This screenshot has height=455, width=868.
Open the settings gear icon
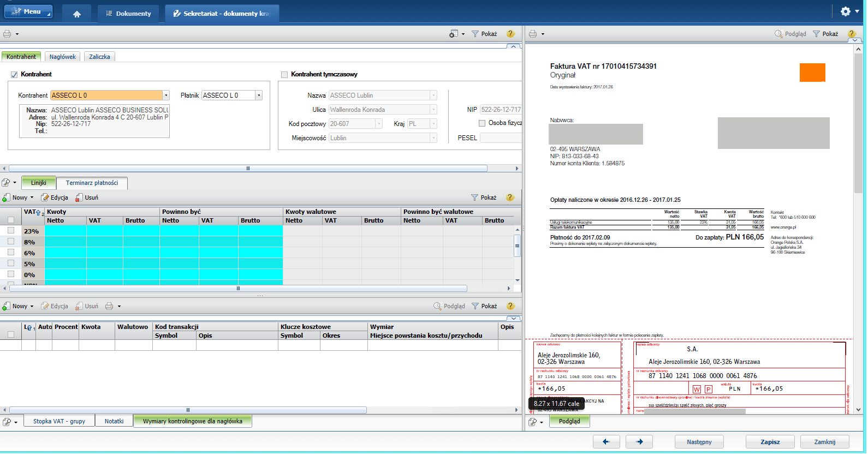pyautogui.click(x=845, y=11)
